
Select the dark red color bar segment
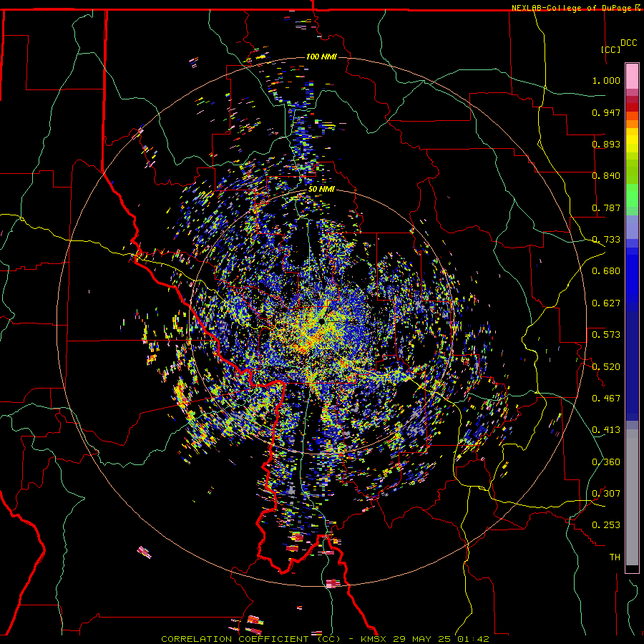point(632,107)
